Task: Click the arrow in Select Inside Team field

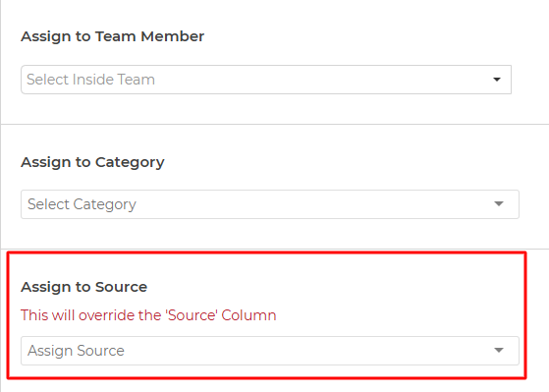Action: coord(497,80)
